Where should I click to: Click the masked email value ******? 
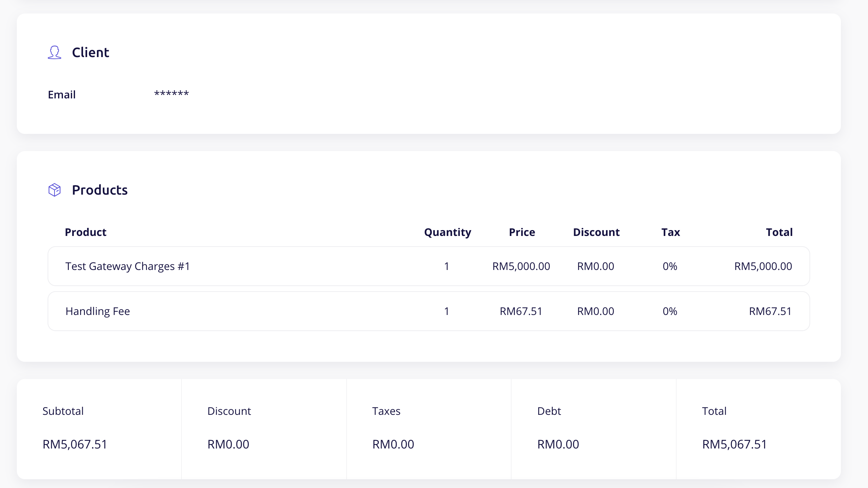171,93
